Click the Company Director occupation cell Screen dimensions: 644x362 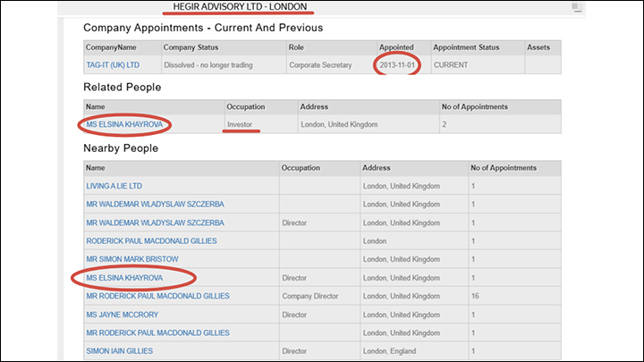click(310, 296)
